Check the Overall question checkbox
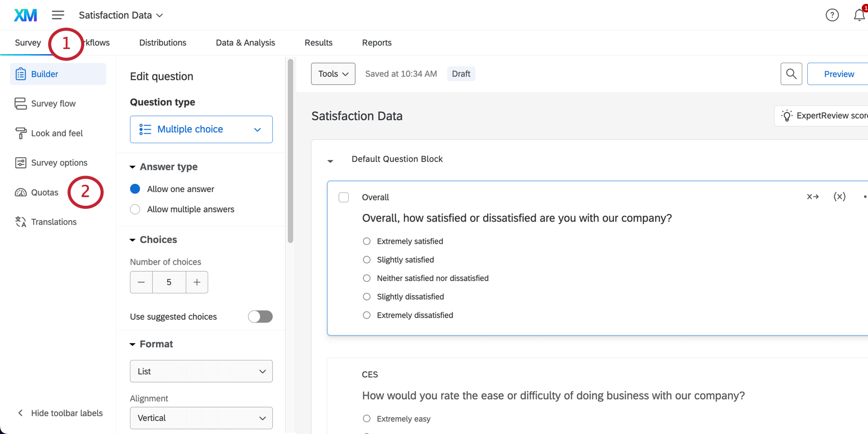The width and height of the screenshot is (868, 434). pos(344,198)
